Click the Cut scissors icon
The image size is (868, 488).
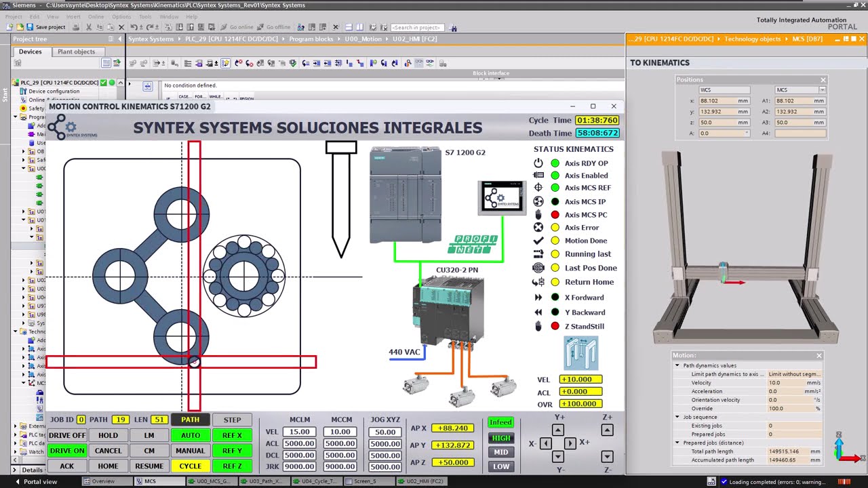88,27
